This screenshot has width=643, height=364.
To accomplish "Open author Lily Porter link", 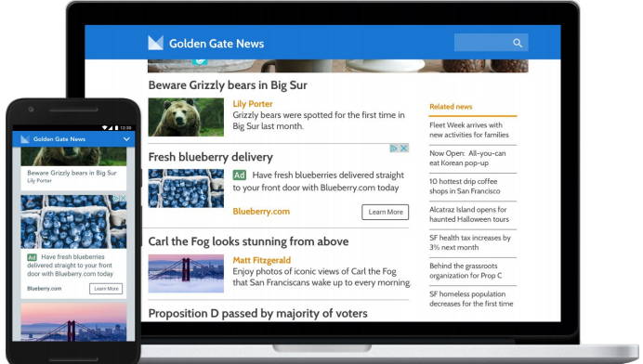I will coord(253,104).
